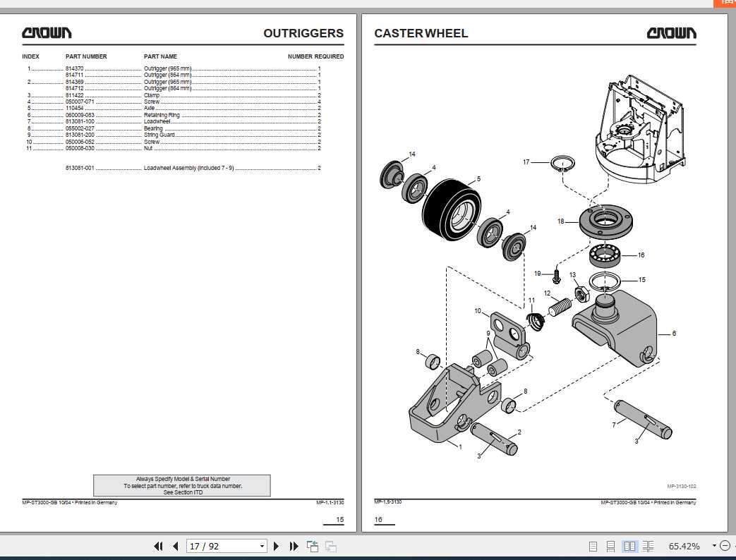The image size is (736, 560).
Task: Click the underlined page number 15
Action: (339, 520)
